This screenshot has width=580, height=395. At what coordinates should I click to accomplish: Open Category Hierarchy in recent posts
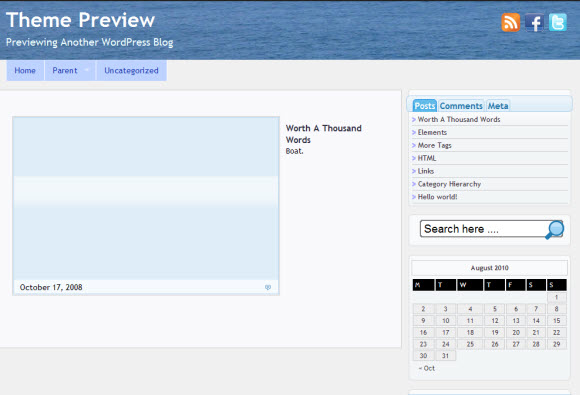coord(449,184)
